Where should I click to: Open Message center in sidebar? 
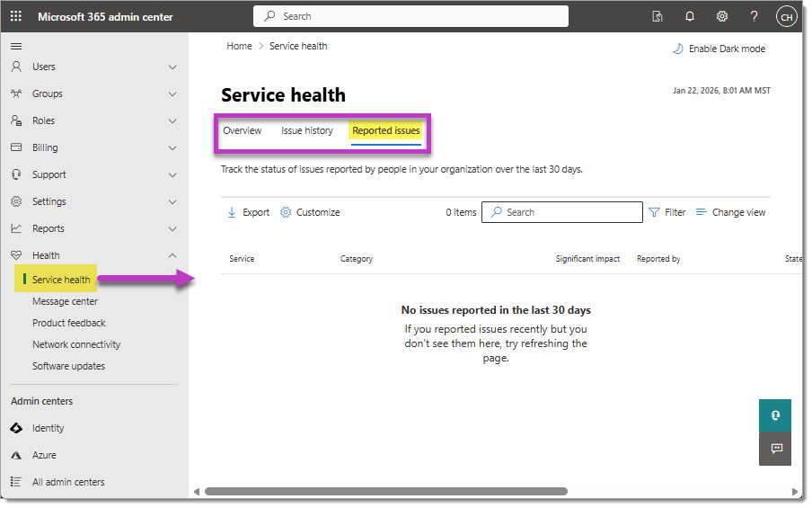pyautogui.click(x=65, y=301)
